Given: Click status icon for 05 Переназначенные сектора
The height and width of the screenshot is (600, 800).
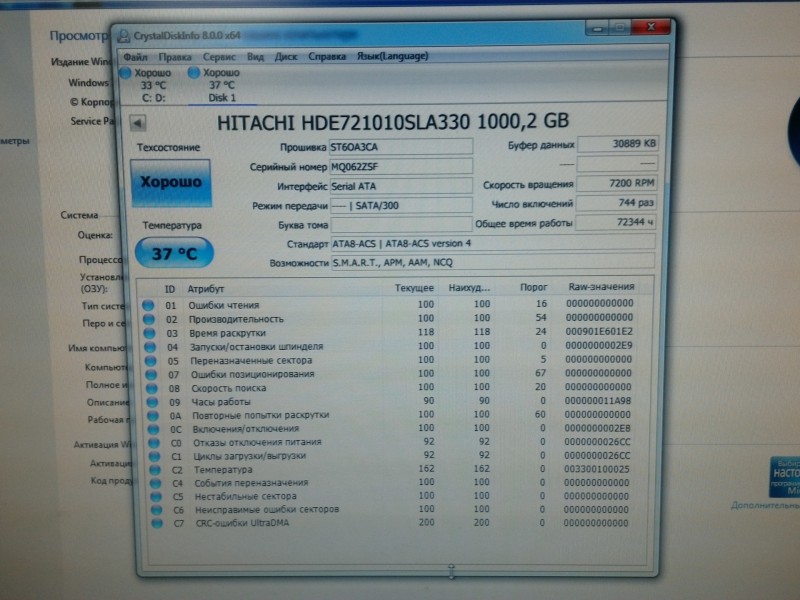Looking at the screenshot, I should point(151,361).
